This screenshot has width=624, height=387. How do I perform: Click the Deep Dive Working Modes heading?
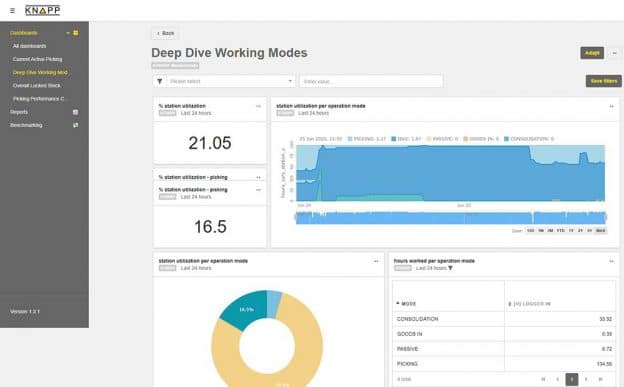pos(229,53)
